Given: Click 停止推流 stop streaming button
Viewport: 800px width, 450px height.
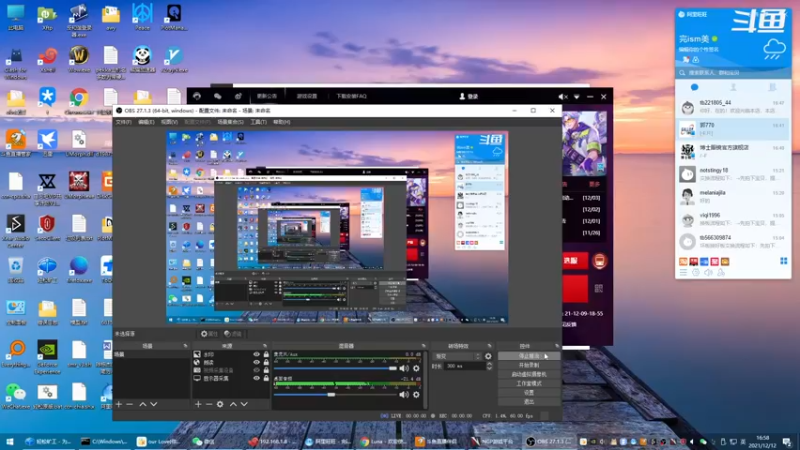Looking at the screenshot, I should coord(529,356).
